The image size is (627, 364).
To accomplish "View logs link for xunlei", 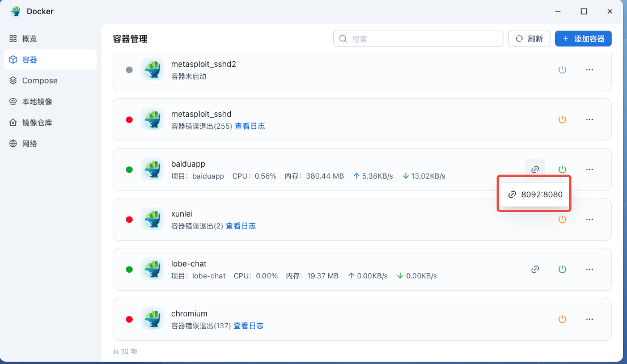I will pyautogui.click(x=241, y=226).
